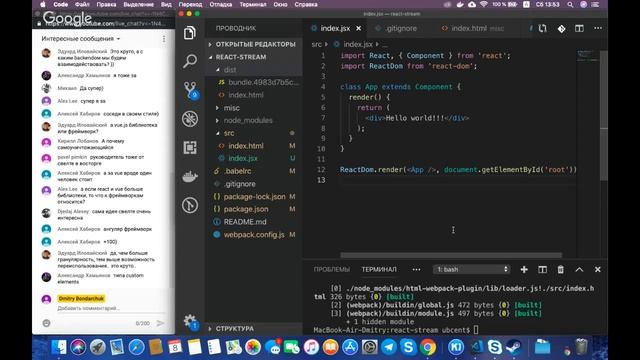
Task: Open Telegram from the Dock
Action: pyautogui.click(x=389, y=347)
